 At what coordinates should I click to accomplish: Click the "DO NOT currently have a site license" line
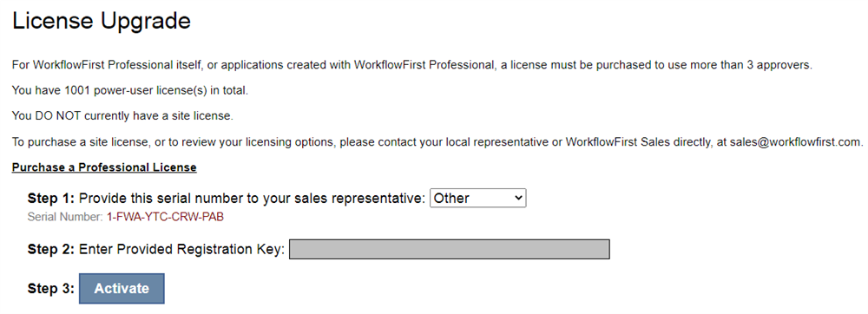122,116
